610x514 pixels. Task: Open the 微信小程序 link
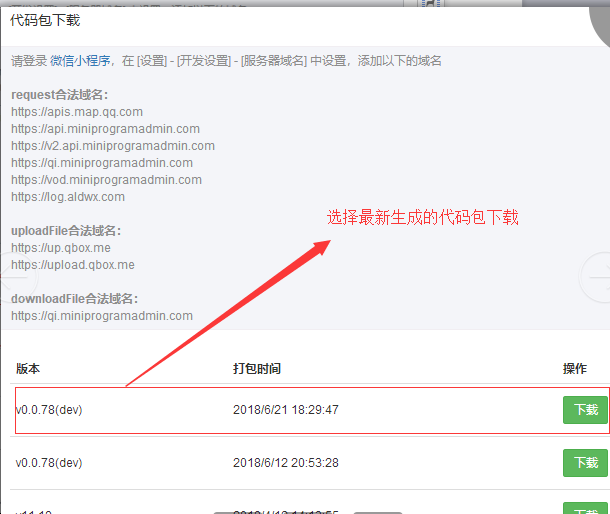80,61
